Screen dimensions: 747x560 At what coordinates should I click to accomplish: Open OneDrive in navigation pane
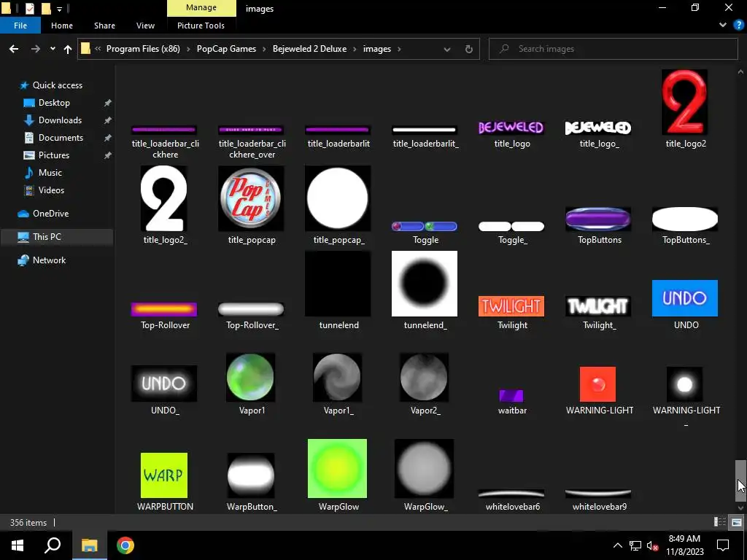pos(50,214)
